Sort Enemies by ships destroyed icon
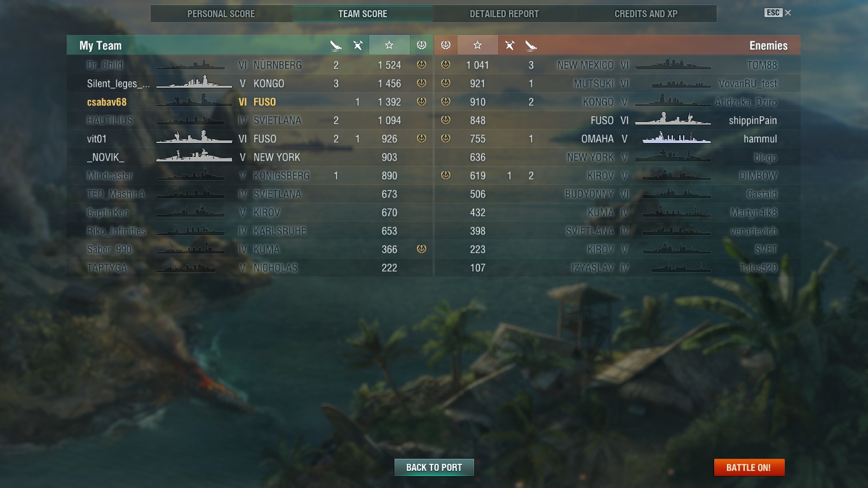The image size is (868, 488). coord(531,45)
